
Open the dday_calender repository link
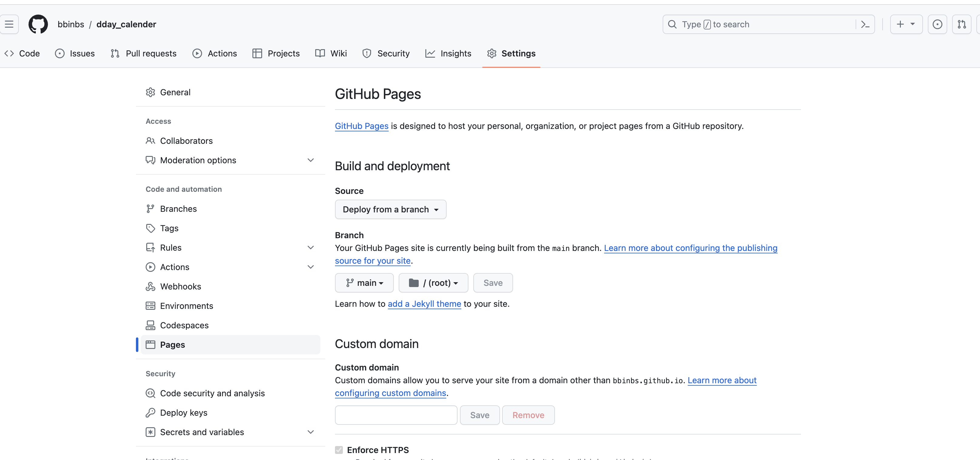[x=126, y=24]
